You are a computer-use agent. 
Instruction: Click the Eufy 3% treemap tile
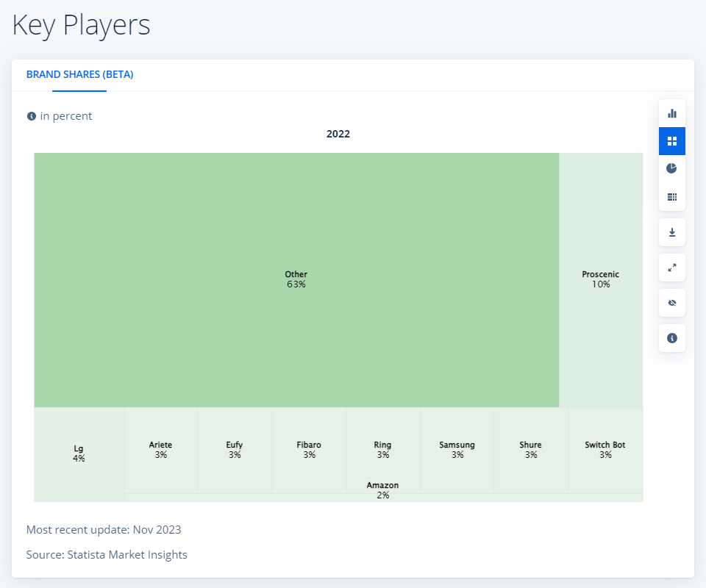pyautogui.click(x=235, y=450)
